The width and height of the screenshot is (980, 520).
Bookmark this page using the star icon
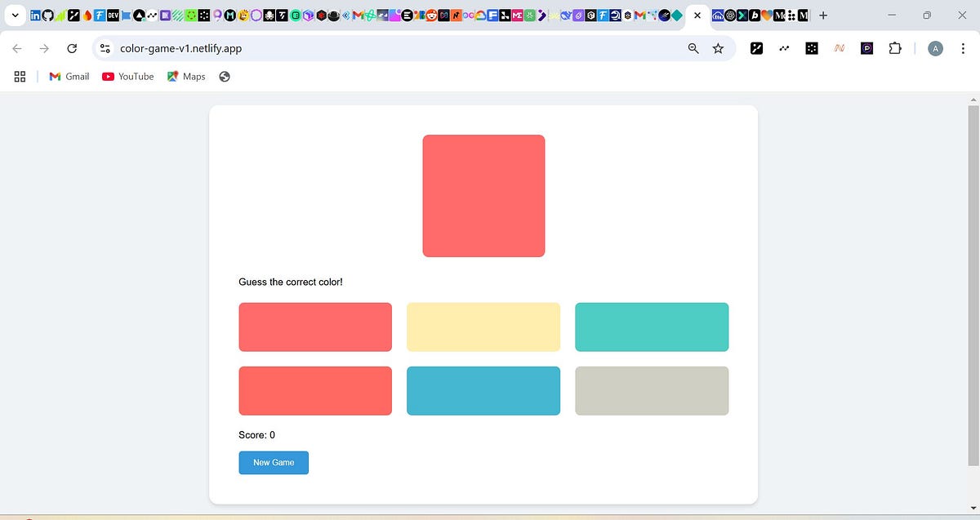pyautogui.click(x=718, y=48)
